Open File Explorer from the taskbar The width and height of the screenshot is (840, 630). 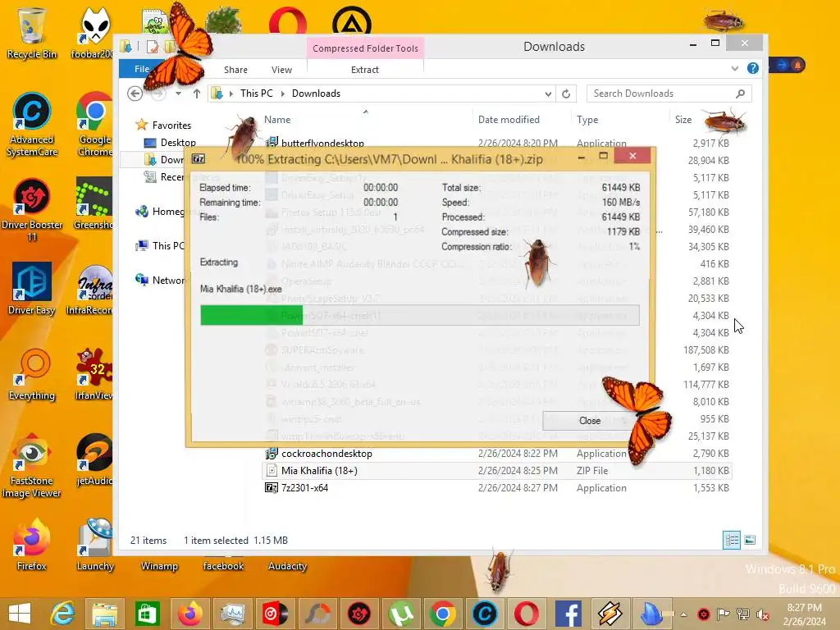click(x=105, y=614)
